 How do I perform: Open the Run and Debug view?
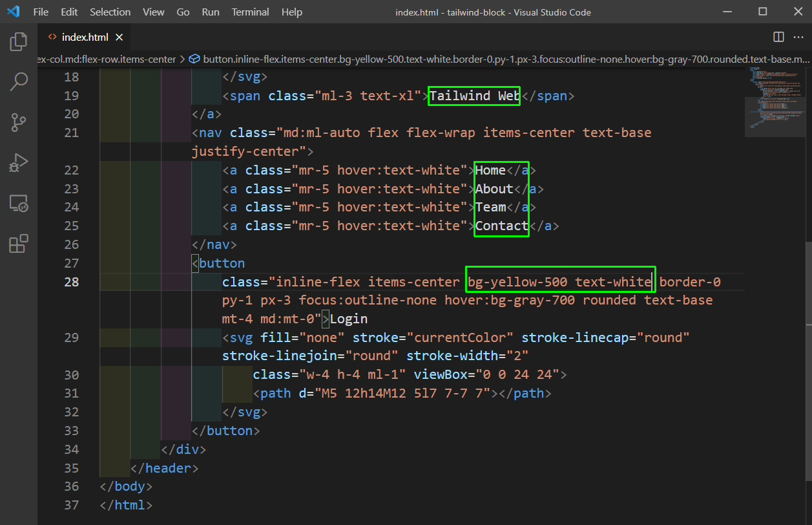19,163
